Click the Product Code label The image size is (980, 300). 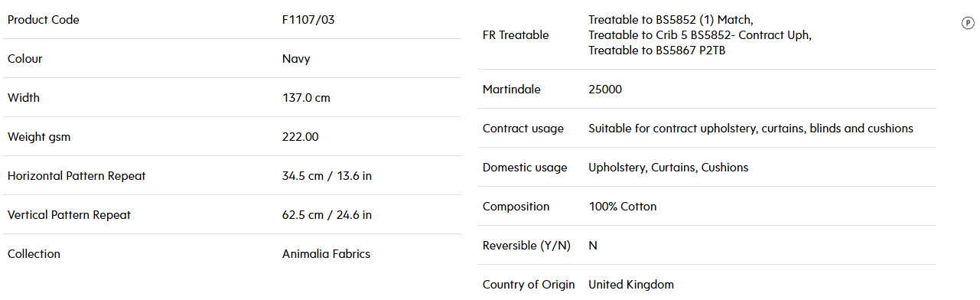coord(43,20)
